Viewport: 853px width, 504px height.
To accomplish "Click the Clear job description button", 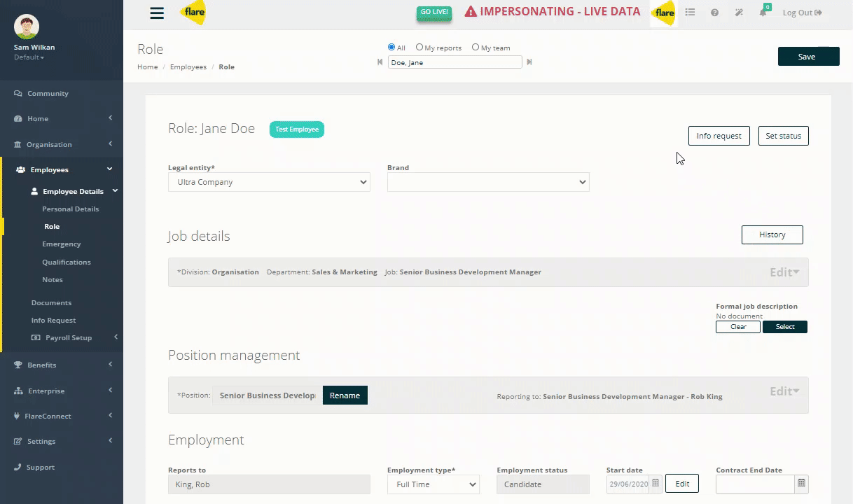I will 738,327.
